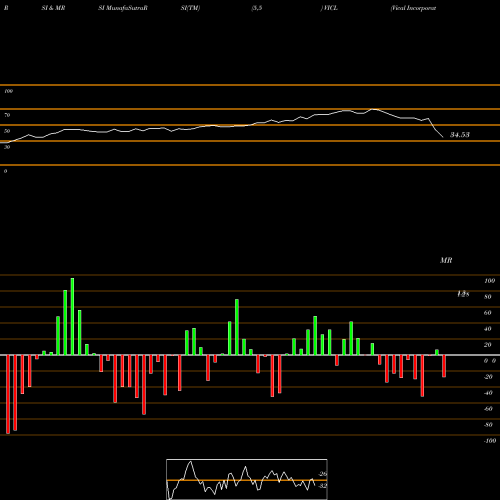Click the MR axis label -60
The height and width of the screenshot is (500, 500).
pyautogui.click(x=488, y=409)
